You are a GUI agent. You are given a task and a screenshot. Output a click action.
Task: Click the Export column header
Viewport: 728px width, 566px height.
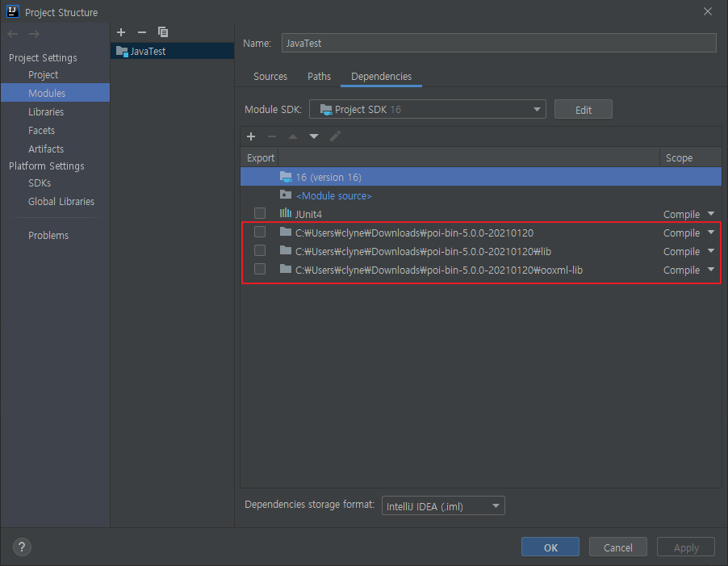260,158
